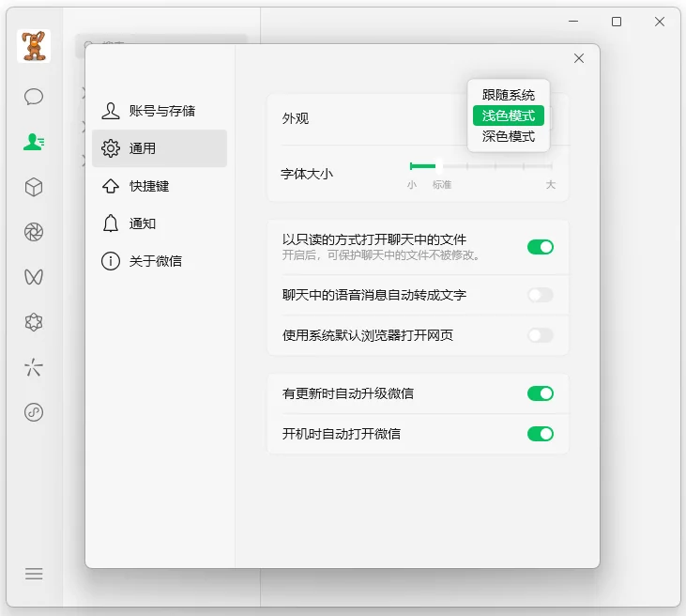Click the up-arrow icon beside 快捷键

pyautogui.click(x=110, y=186)
